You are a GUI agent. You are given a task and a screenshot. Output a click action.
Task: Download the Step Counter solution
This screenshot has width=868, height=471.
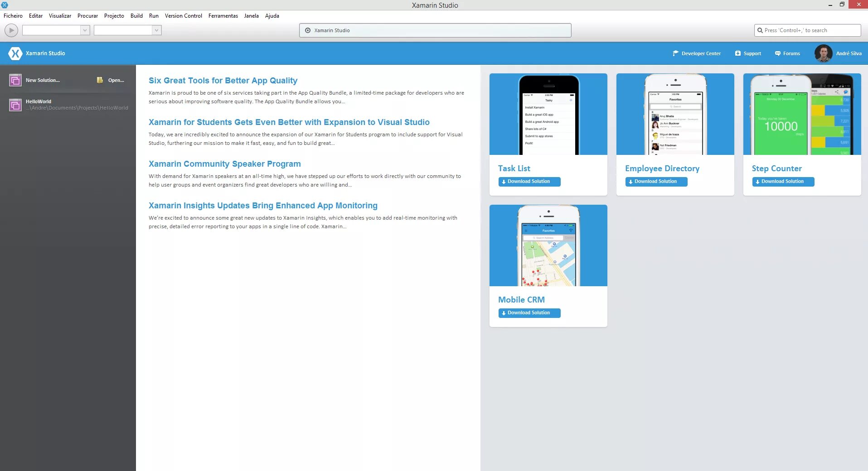[783, 182]
